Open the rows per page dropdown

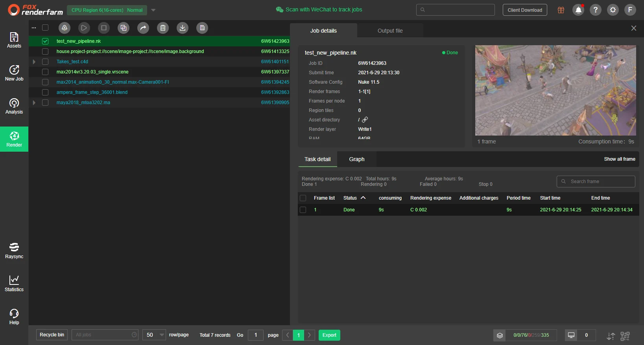click(154, 335)
